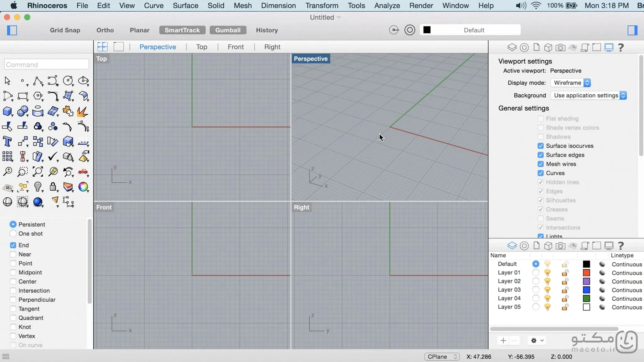Toggle Ortho mode
The height and width of the screenshot is (362, 644).
click(x=105, y=30)
